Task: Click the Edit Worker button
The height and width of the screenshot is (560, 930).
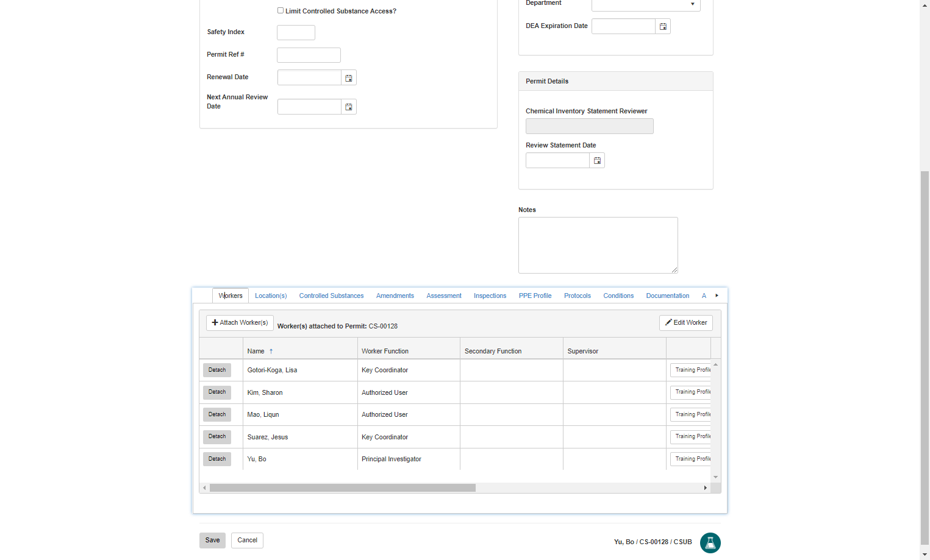Action: 686,323
